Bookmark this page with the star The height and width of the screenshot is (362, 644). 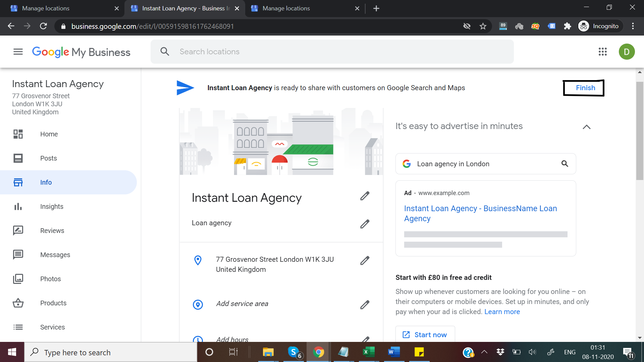point(483,26)
